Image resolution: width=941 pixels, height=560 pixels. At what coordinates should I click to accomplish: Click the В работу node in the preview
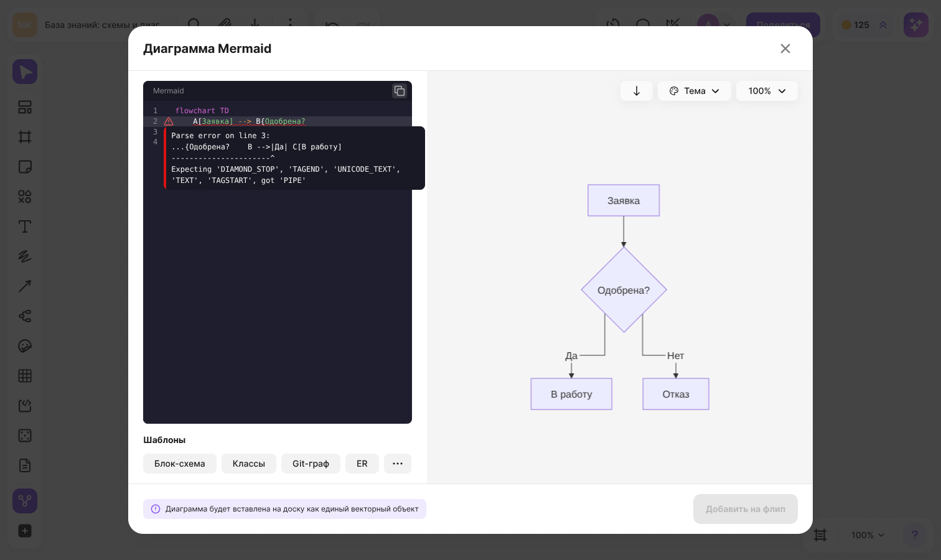click(x=571, y=394)
